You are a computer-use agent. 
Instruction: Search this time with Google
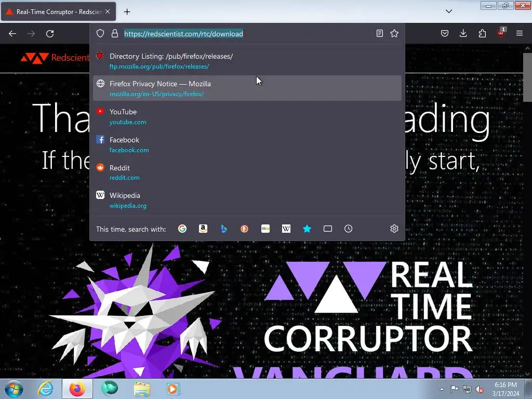(x=182, y=229)
